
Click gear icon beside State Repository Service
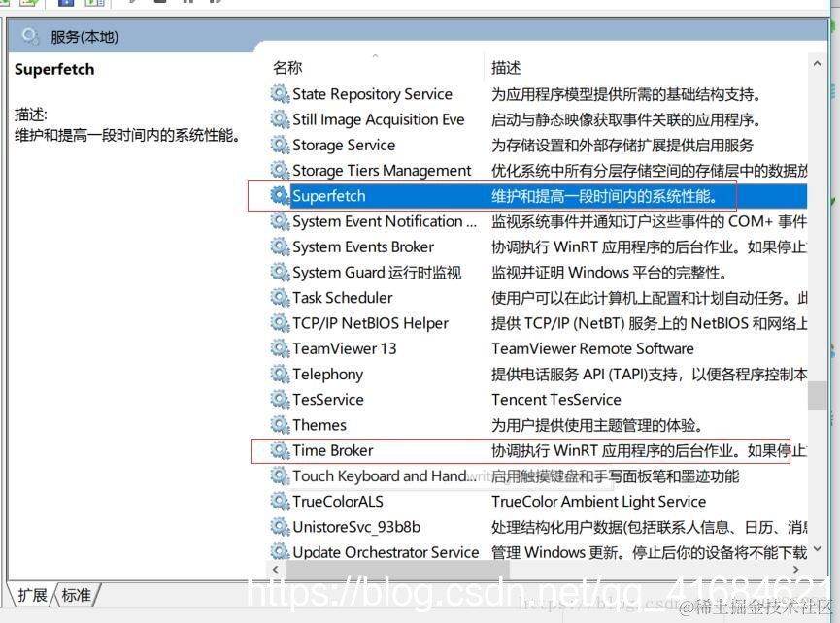(x=280, y=94)
